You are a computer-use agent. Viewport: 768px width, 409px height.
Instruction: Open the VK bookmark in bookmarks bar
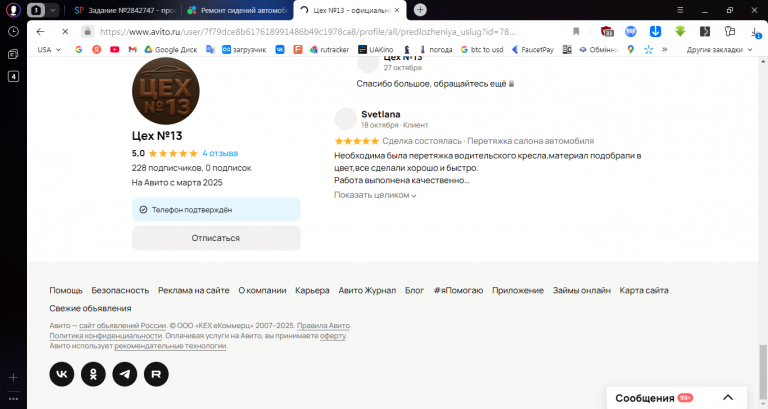coord(280,49)
